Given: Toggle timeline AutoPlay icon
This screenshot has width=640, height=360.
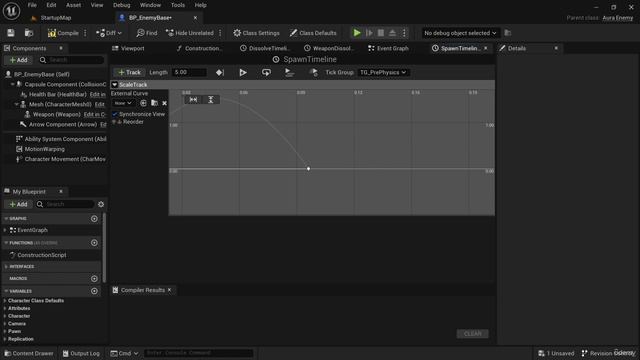Looking at the screenshot, I should pyautogui.click(x=243, y=73).
